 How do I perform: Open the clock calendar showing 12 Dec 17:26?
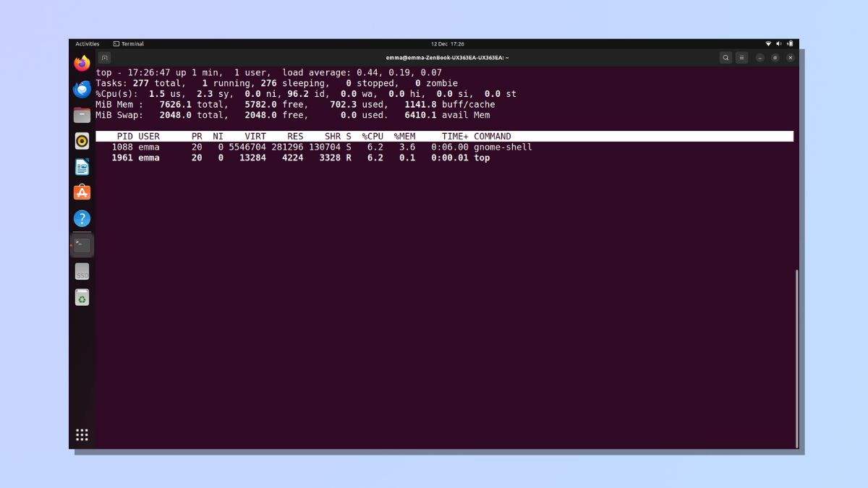[447, 44]
